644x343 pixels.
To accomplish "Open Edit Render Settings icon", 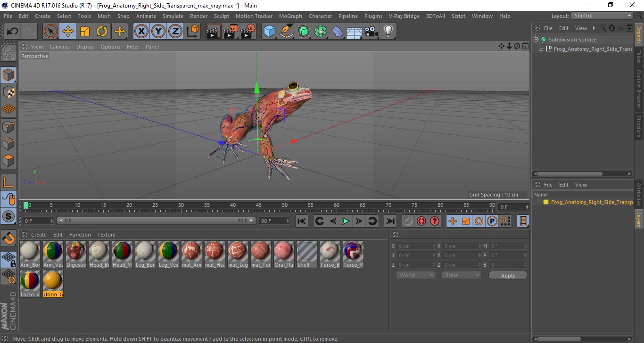I will (248, 32).
